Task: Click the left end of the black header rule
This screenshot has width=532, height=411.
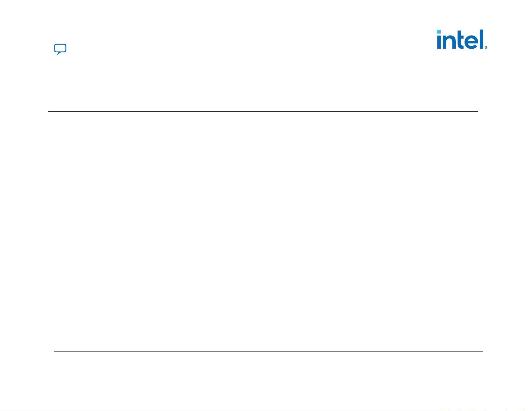Action: tap(49, 112)
